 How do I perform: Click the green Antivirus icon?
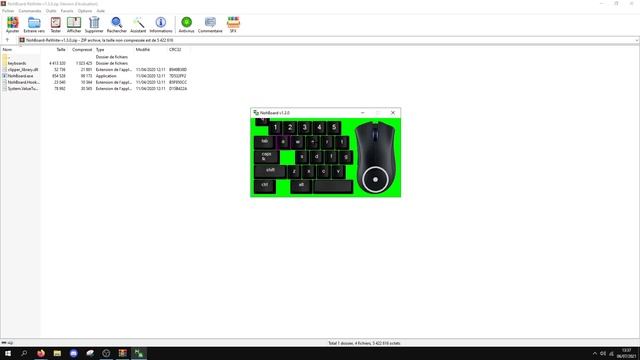187,24
